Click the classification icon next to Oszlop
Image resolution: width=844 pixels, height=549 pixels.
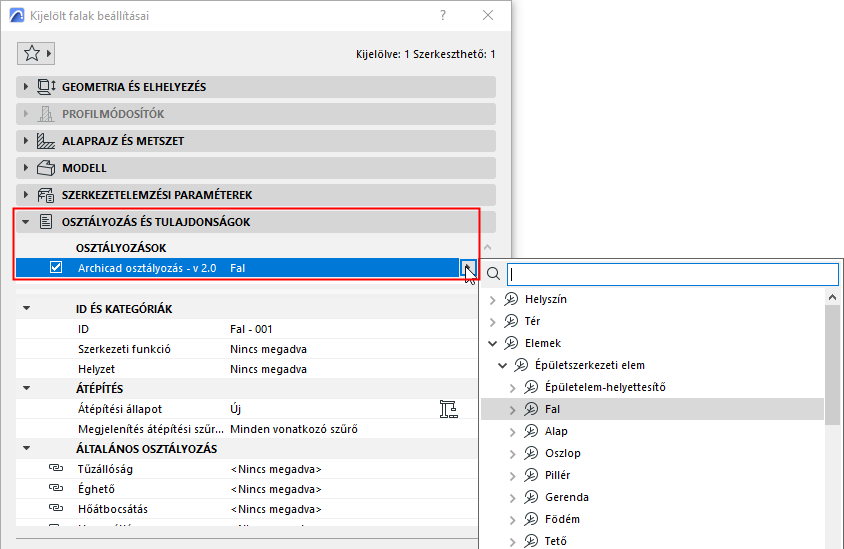(x=531, y=453)
